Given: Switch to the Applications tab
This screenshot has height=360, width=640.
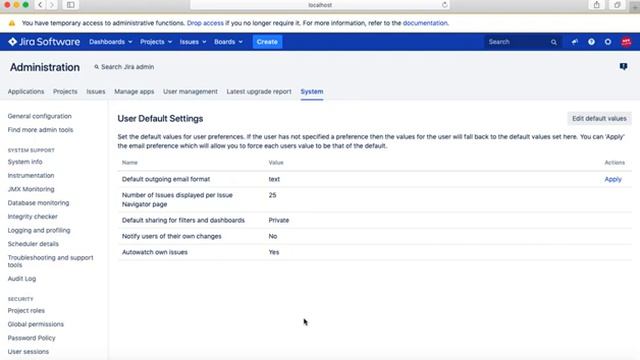Looking at the screenshot, I should [x=26, y=91].
